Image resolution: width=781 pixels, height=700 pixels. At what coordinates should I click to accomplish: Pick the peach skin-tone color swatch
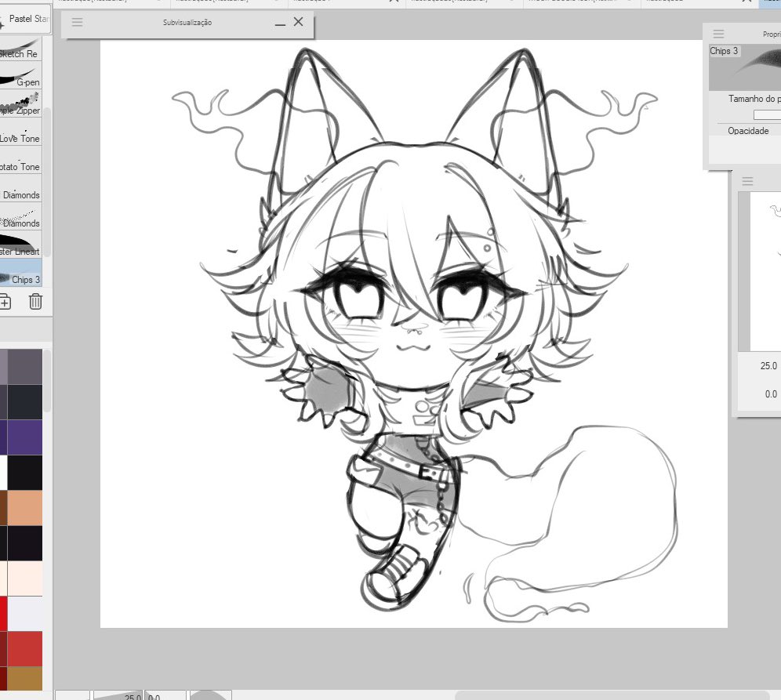(25, 508)
